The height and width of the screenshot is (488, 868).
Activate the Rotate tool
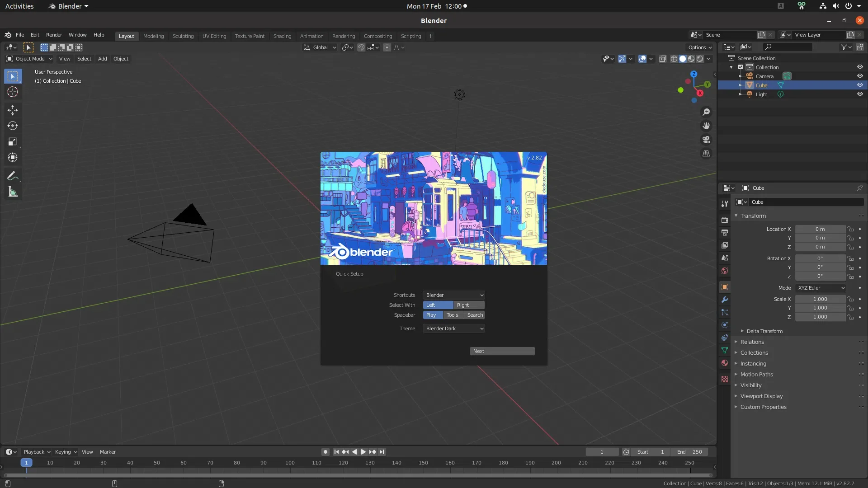[x=13, y=126]
